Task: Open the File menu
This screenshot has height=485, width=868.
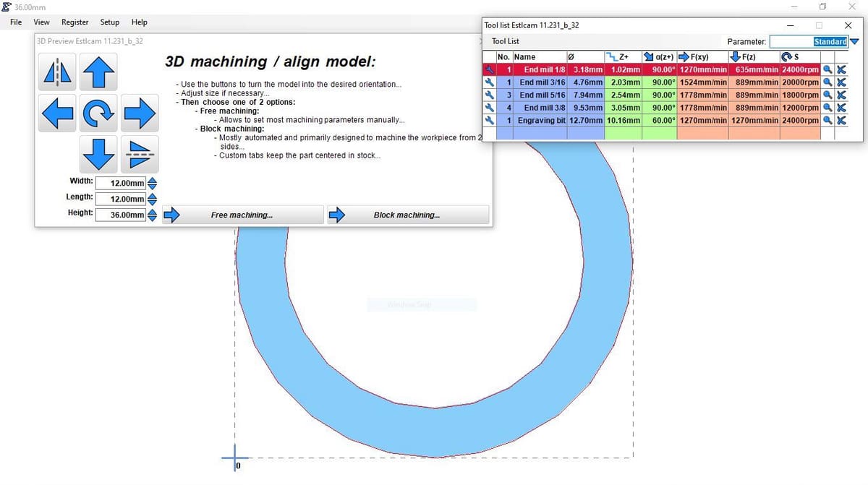Action: click(16, 22)
